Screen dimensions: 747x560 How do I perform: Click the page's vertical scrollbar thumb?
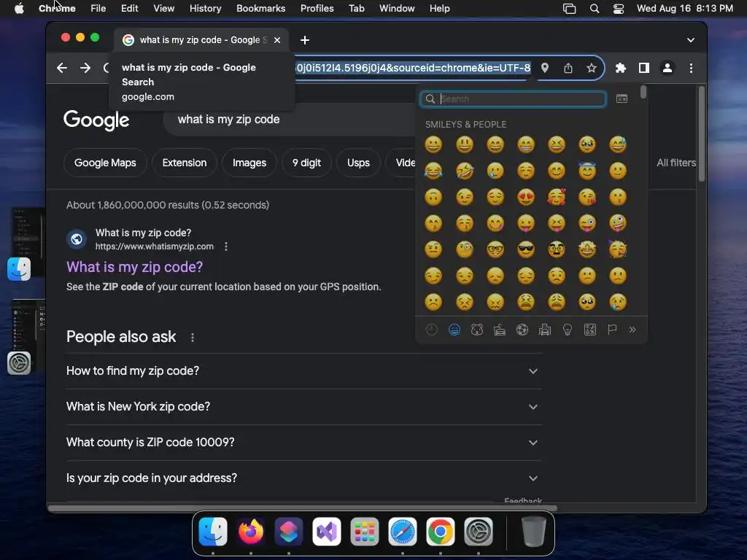(x=701, y=134)
